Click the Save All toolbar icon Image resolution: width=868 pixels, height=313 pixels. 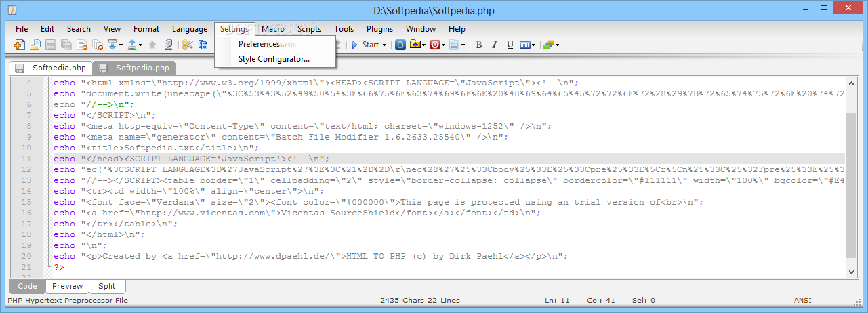pos(66,45)
